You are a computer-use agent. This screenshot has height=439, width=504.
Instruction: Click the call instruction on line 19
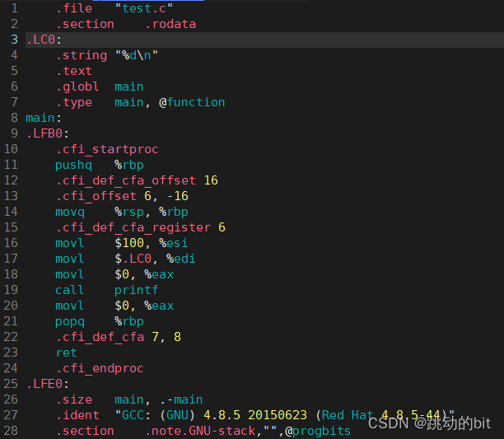tap(70, 290)
